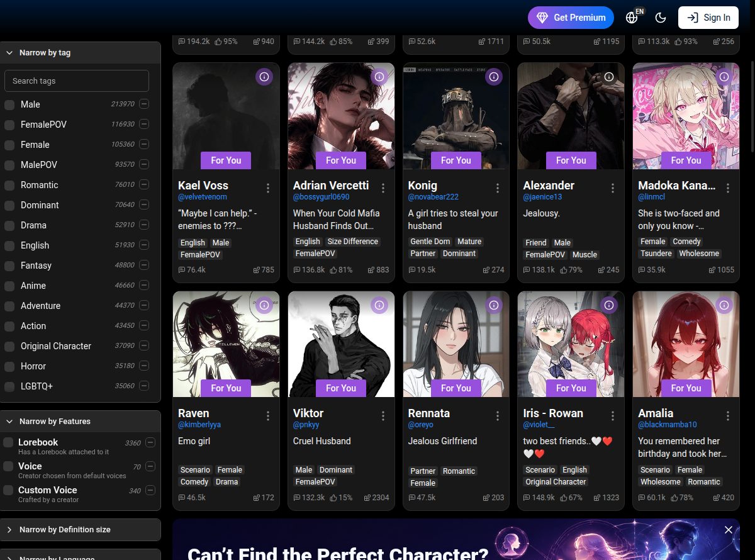This screenshot has width=755, height=560.
Task: Open info icon on Raven card
Action: [264, 305]
